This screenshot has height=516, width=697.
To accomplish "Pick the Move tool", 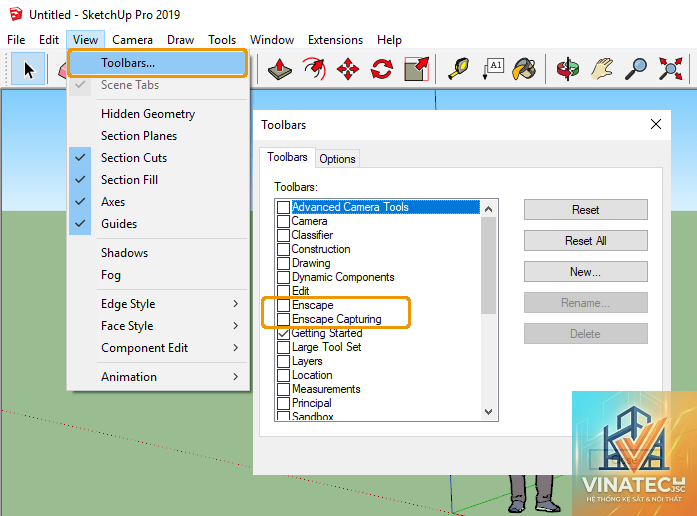I will tap(348, 69).
